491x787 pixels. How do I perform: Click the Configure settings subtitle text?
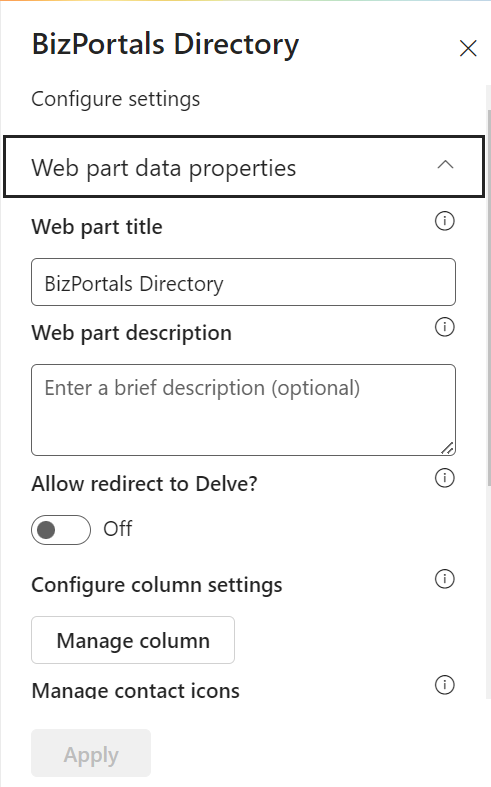[x=115, y=99]
